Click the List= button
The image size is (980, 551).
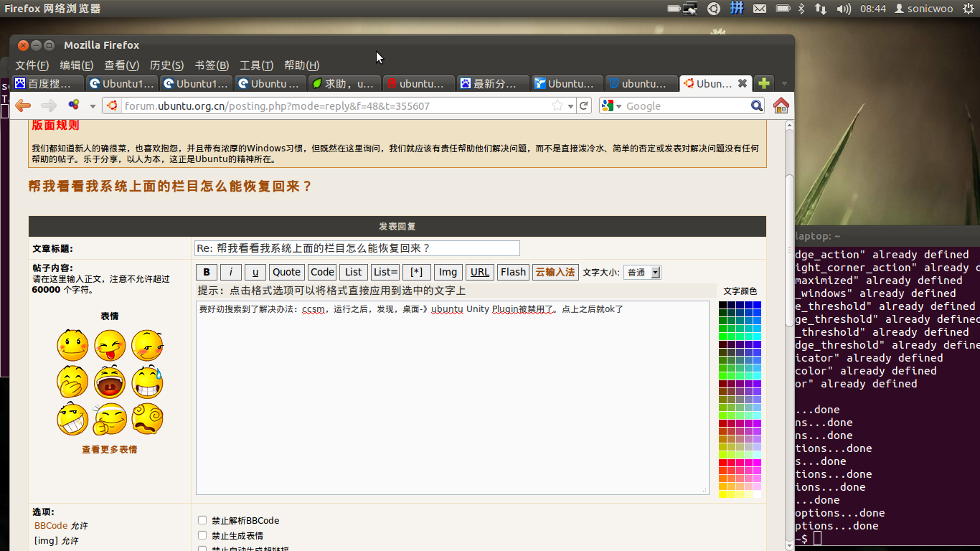(386, 272)
